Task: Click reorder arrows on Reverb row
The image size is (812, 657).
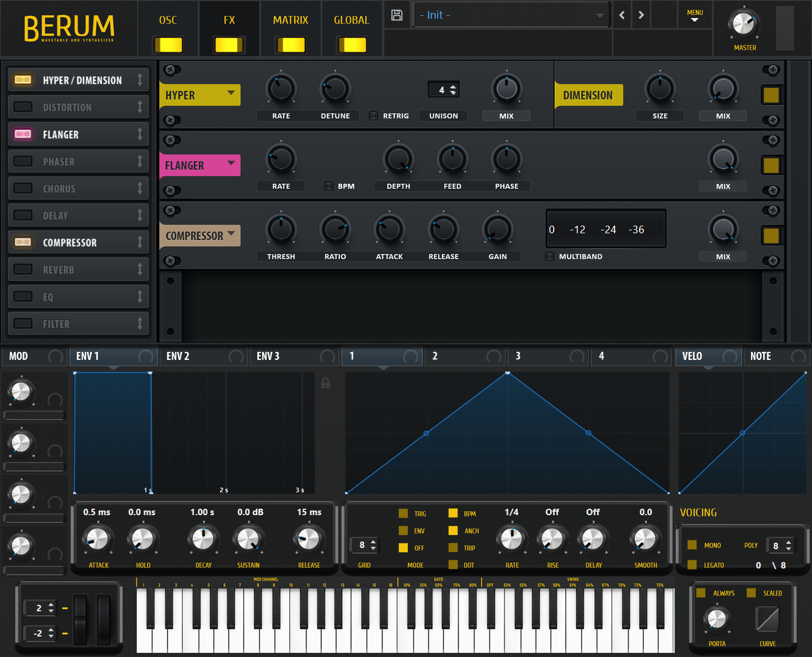Action: click(x=139, y=270)
